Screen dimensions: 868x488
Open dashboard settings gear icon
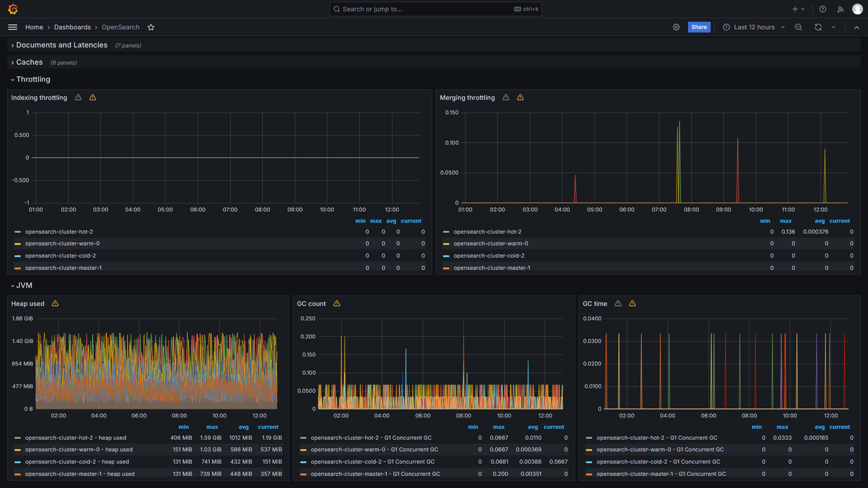tap(676, 27)
